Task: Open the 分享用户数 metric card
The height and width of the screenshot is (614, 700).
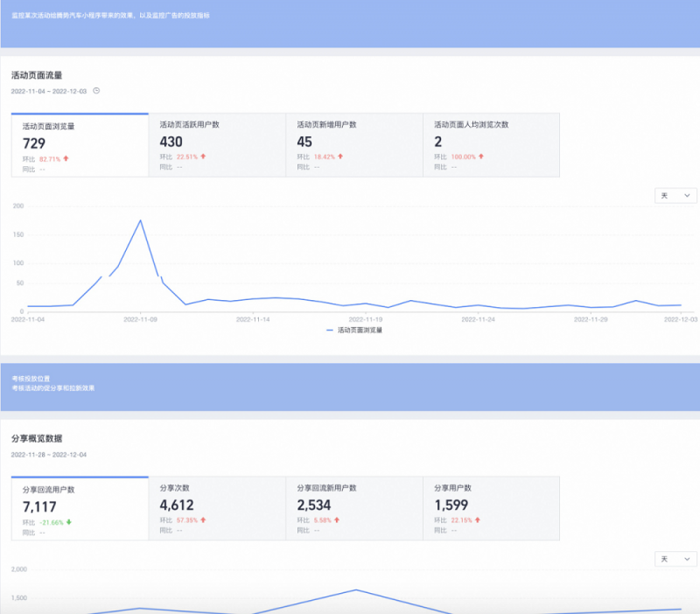Action: pyautogui.click(x=491, y=508)
